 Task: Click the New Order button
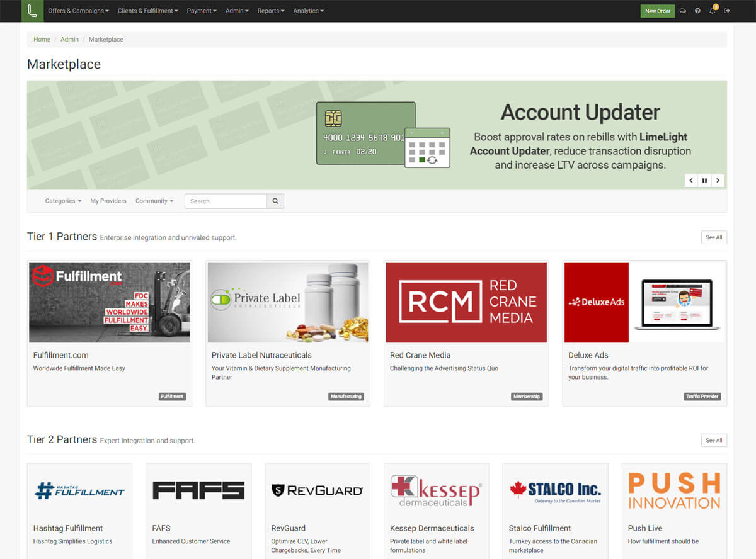(658, 11)
